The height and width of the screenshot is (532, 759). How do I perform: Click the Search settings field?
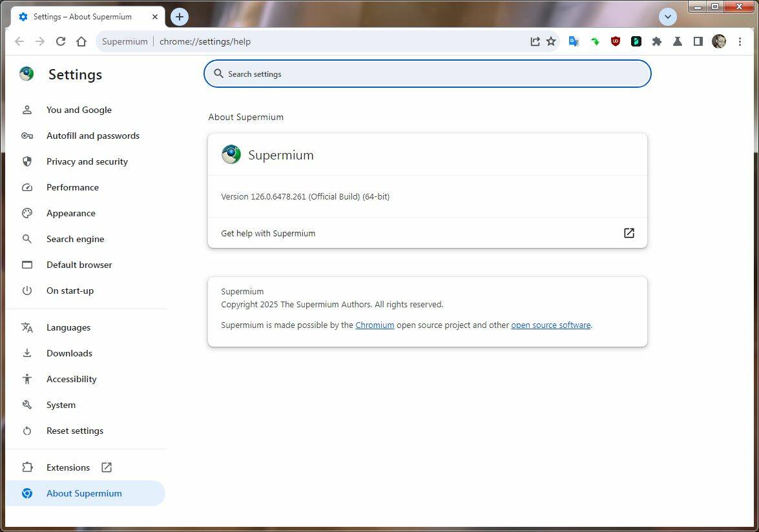pos(428,74)
